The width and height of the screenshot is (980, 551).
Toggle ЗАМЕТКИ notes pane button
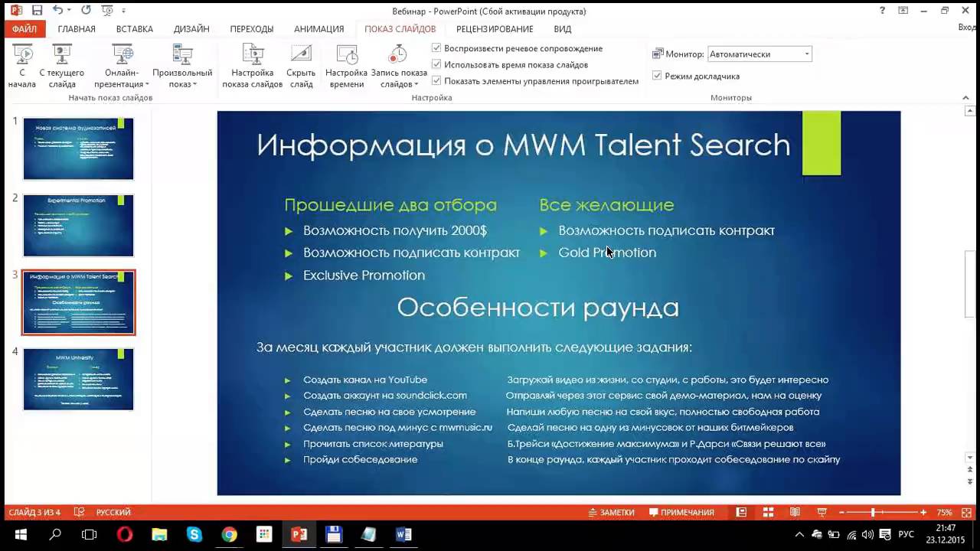point(611,512)
